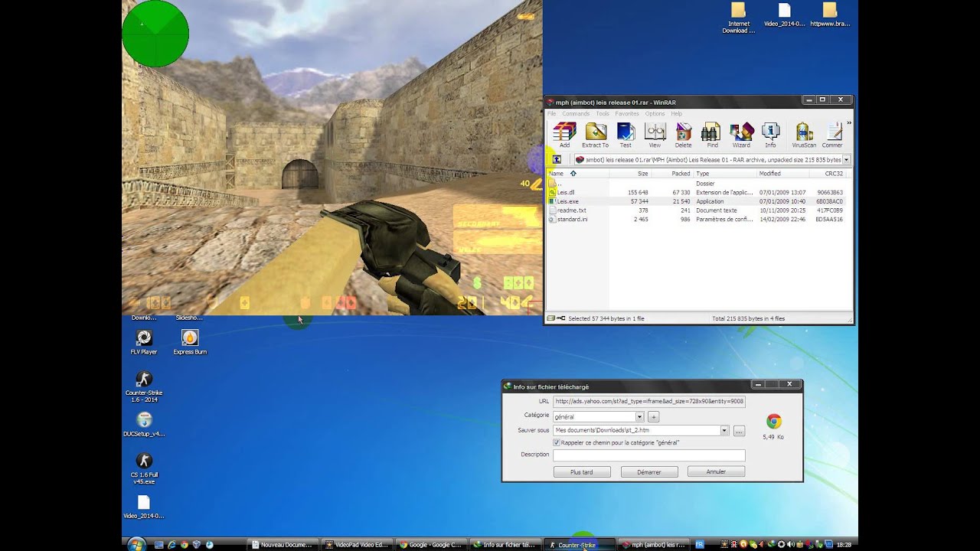This screenshot has width=980, height=551.
Task: Switch to Nouveau Document taskbar window
Action: click(282, 545)
